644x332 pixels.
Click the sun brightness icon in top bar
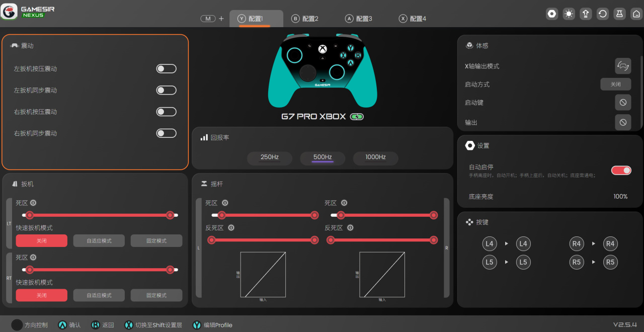point(569,14)
